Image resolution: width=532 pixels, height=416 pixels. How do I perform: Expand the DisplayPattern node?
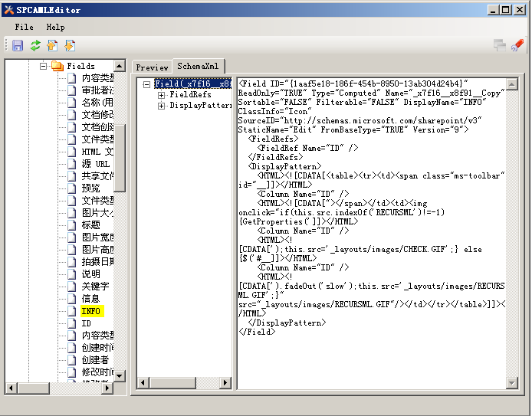[x=162, y=106]
